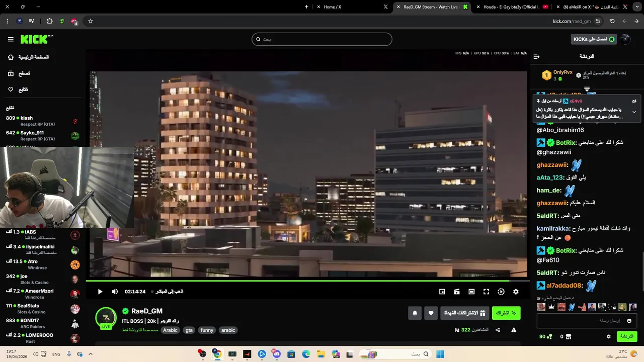Bookmark this page with star icon
Viewport: 644px width, 362px height.
click(x=91, y=21)
